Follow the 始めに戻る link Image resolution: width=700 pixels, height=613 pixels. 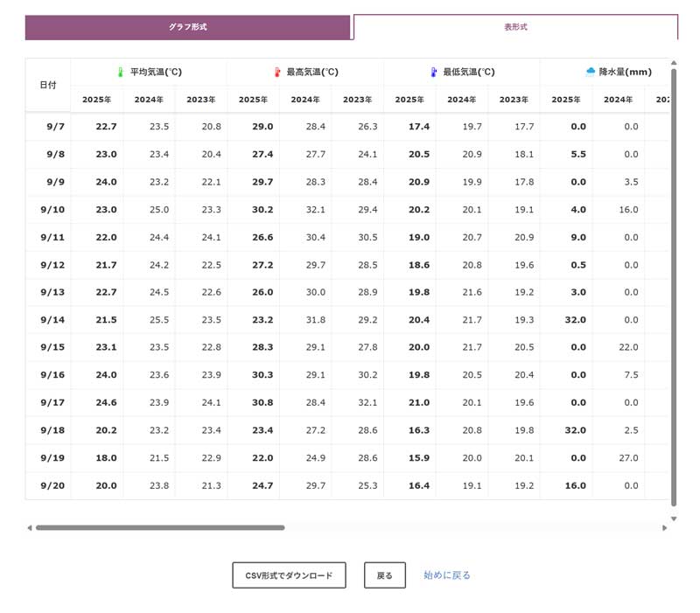(447, 575)
